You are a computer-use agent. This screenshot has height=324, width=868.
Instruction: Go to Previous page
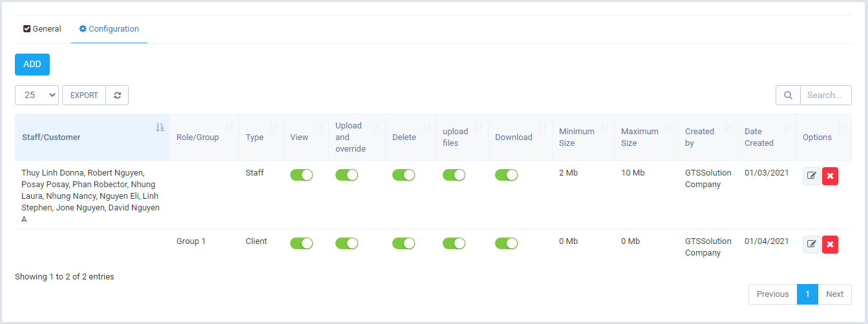pyautogui.click(x=773, y=294)
